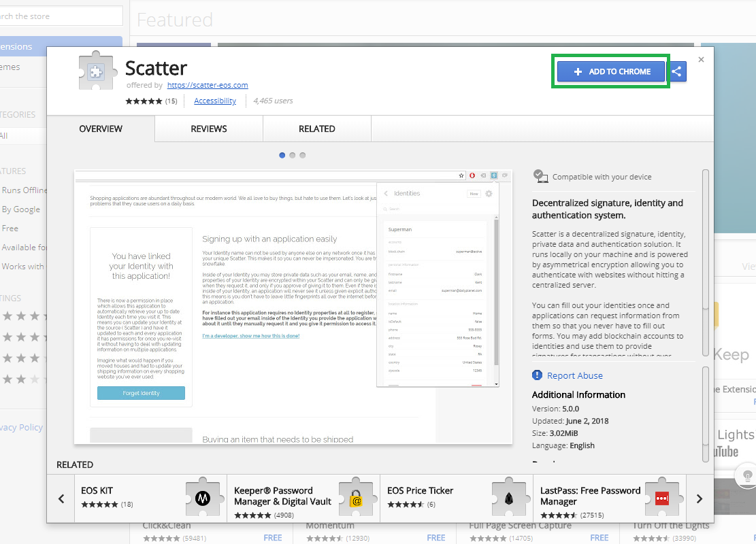This screenshot has height=544, width=756.
Task: Click the store search field
Action: pyautogui.click(x=61, y=16)
